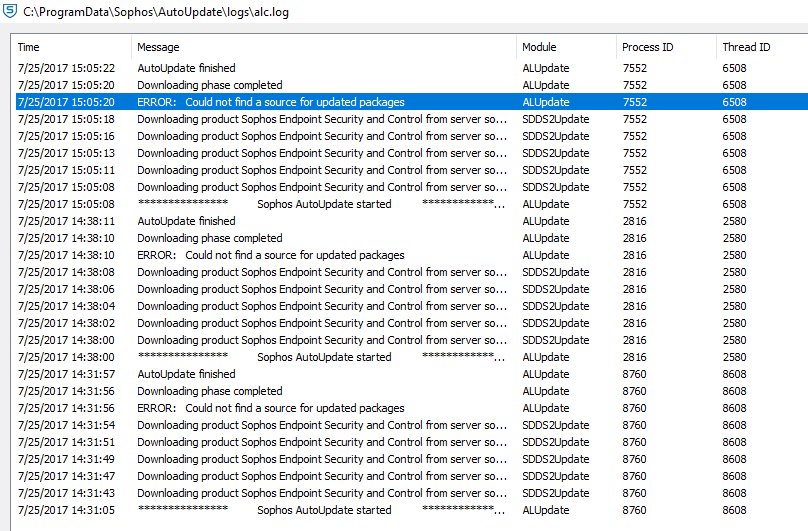Image resolution: width=808 pixels, height=531 pixels.
Task: Click the Sophos shield icon in title bar
Action: click(x=10, y=11)
